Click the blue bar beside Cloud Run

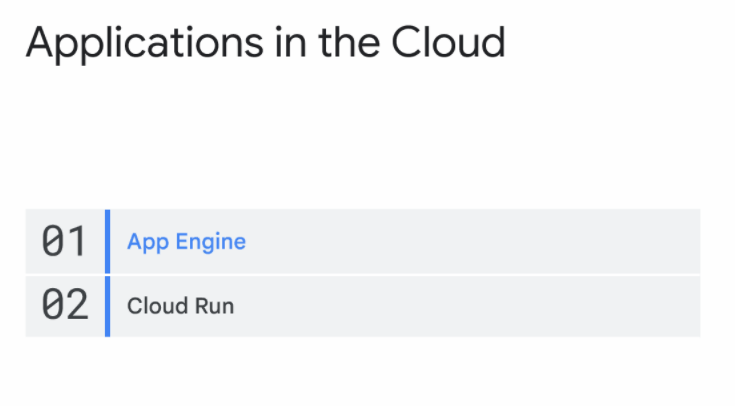click(107, 306)
